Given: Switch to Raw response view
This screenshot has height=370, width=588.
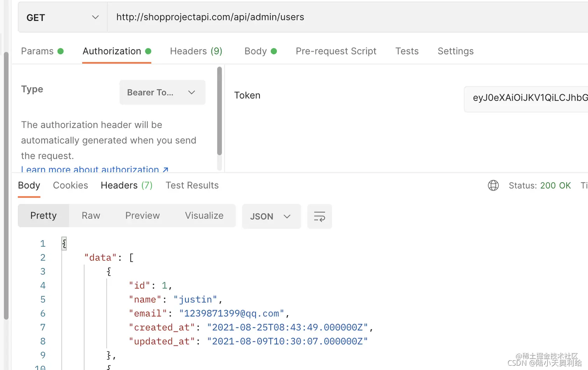Looking at the screenshot, I should click(x=91, y=216).
